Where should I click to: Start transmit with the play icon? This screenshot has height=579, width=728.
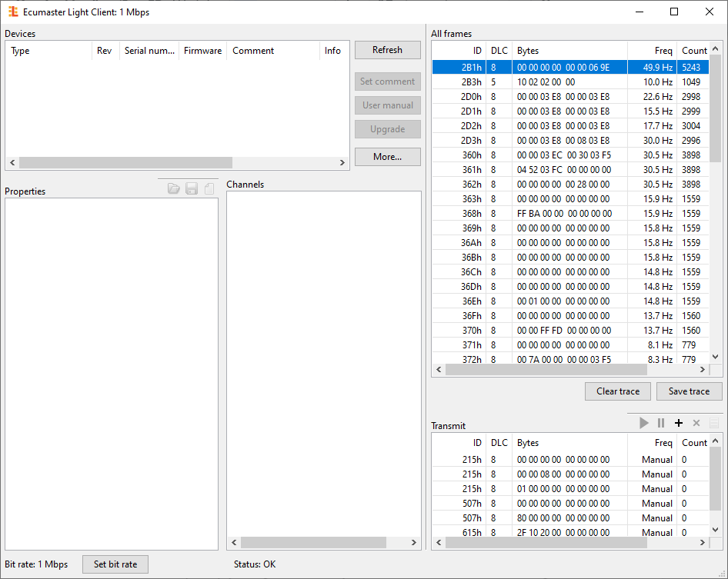coord(644,423)
